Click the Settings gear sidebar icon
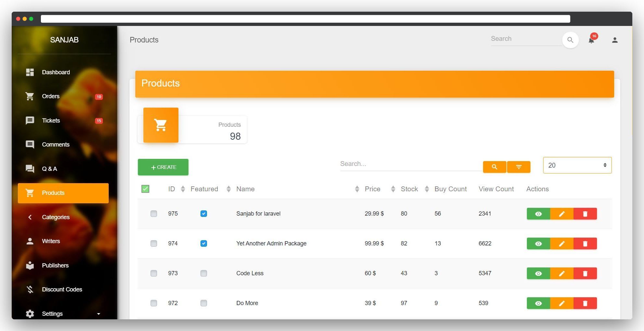The width and height of the screenshot is (644, 331). point(30,313)
